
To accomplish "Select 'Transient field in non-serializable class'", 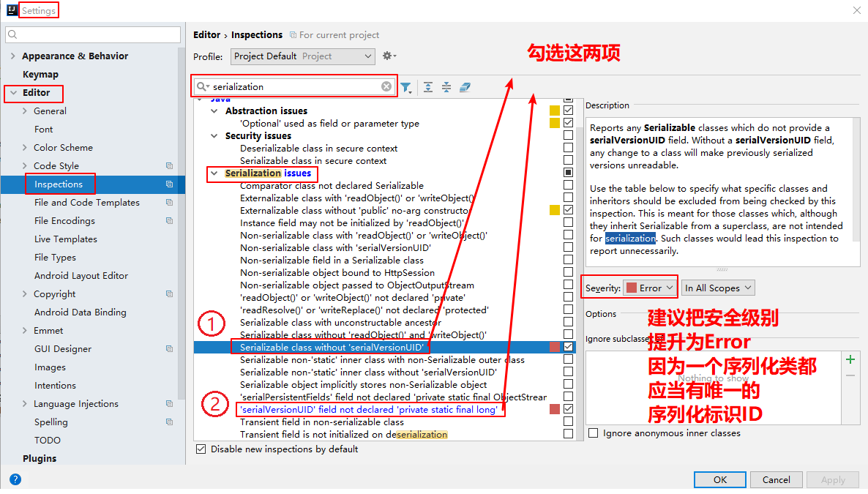I will point(321,422).
